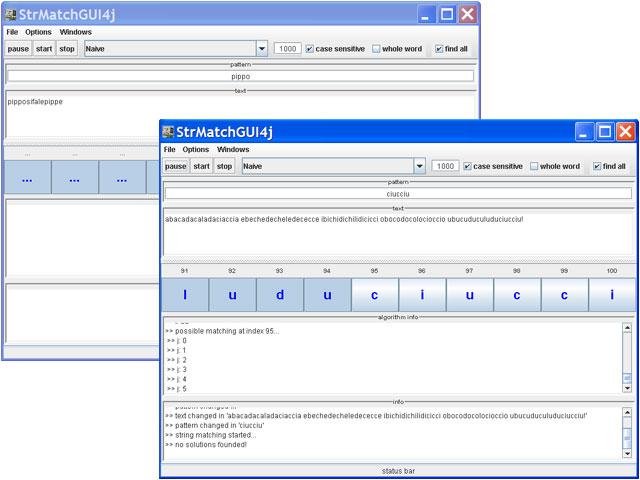
Task: Open Windows menu in back window
Action: click(x=76, y=32)
